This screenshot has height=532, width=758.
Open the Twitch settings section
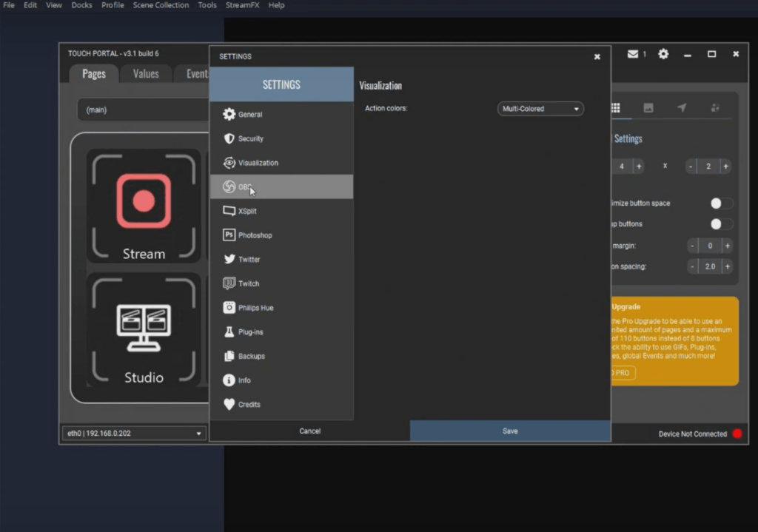pos(281,283)
